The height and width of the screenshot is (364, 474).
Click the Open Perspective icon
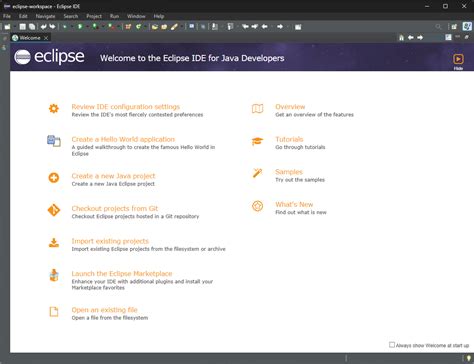454,27
